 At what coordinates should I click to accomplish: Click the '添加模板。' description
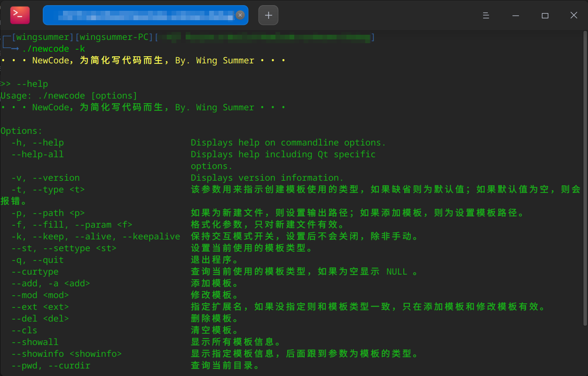click(215, 284)
